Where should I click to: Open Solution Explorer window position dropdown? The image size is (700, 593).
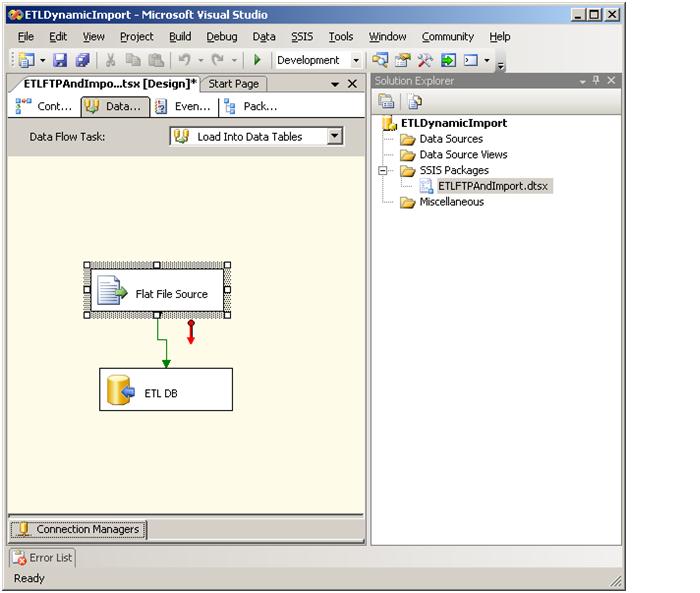(583, 81)
